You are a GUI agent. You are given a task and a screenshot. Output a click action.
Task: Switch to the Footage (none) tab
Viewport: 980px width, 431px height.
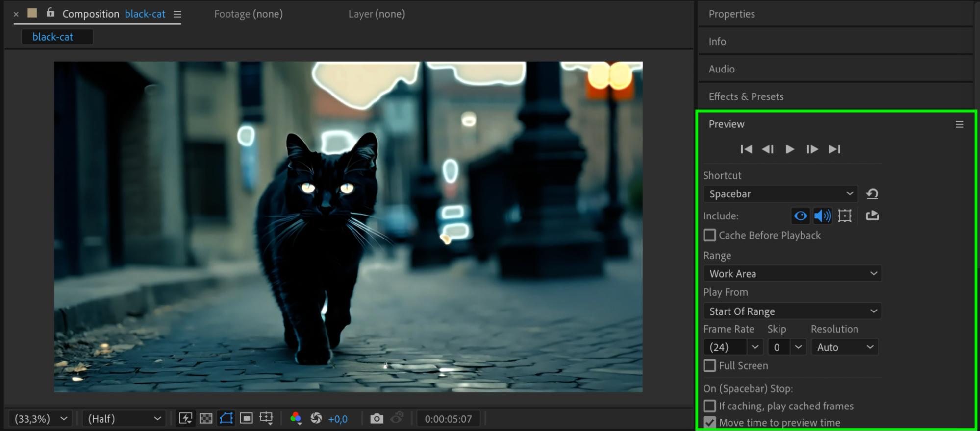pyautogui.click(x=248, y=14)
